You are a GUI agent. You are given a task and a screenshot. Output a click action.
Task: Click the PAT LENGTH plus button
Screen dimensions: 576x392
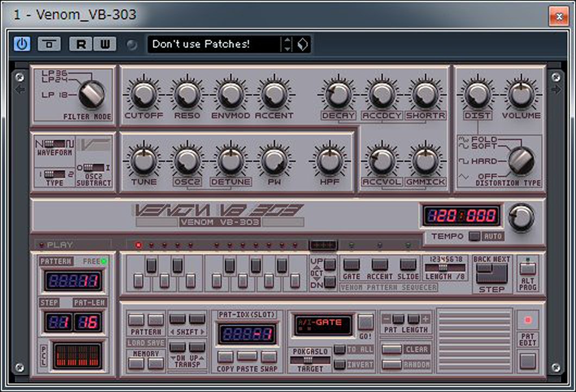pos(414,319)
